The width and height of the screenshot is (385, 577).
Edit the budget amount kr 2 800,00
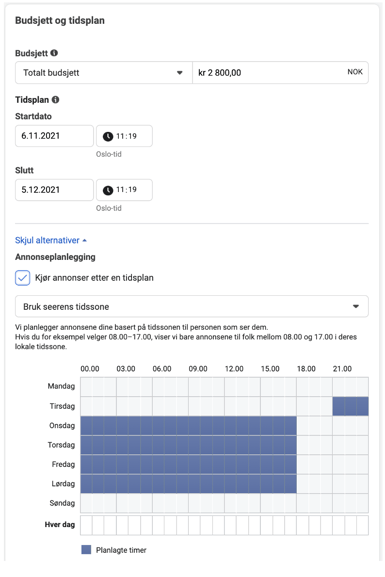click(280, 72)
